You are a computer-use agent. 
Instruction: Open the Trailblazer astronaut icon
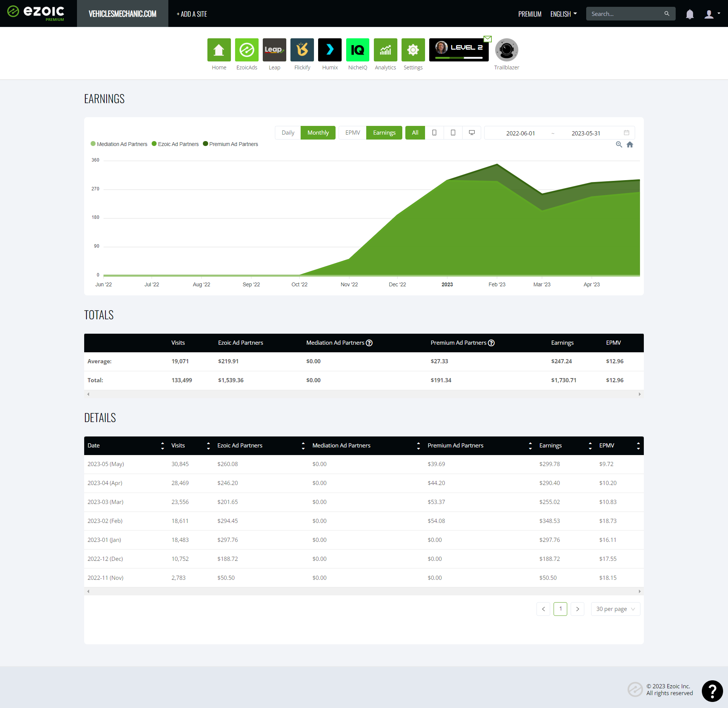click(507, 50)
